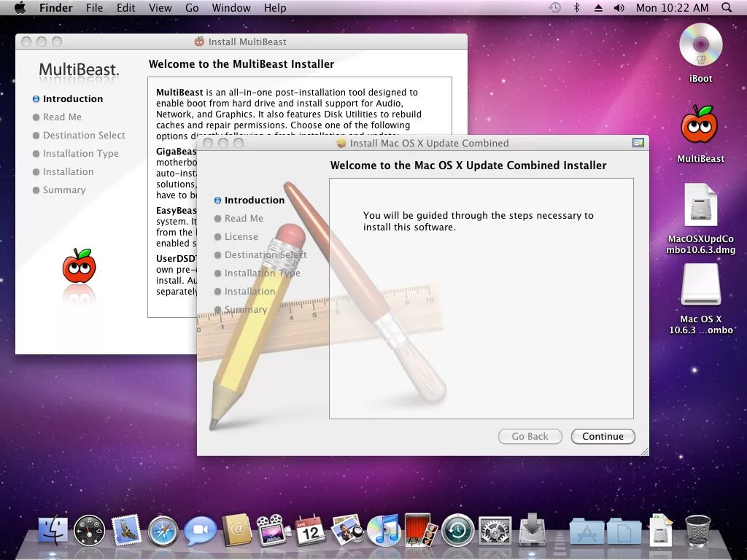The image size is (747, 560).
Task: Open Finder from the Dock
Action: [x=53, y=530]
